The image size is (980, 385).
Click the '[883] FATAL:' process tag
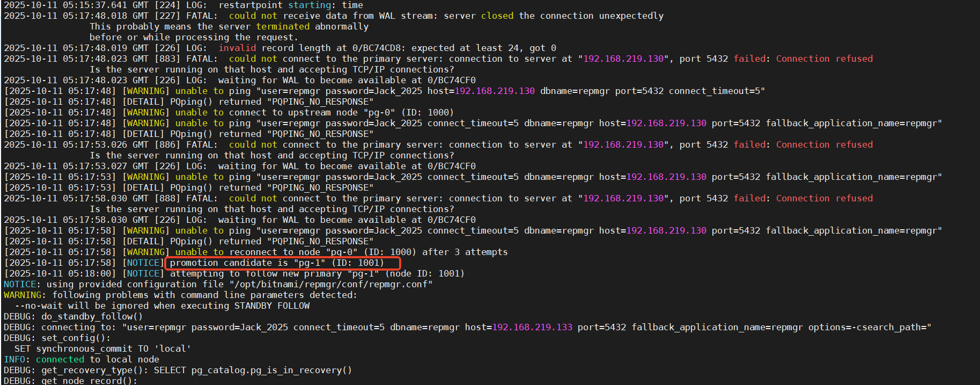(x=186, y=59)
